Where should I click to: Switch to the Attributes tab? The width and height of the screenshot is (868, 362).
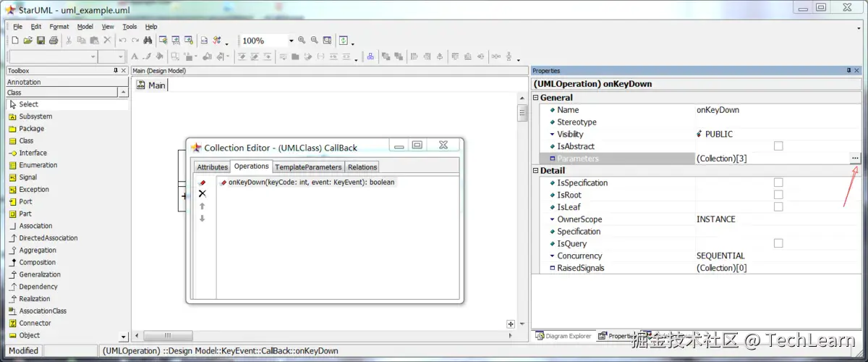tap(212, 167)
